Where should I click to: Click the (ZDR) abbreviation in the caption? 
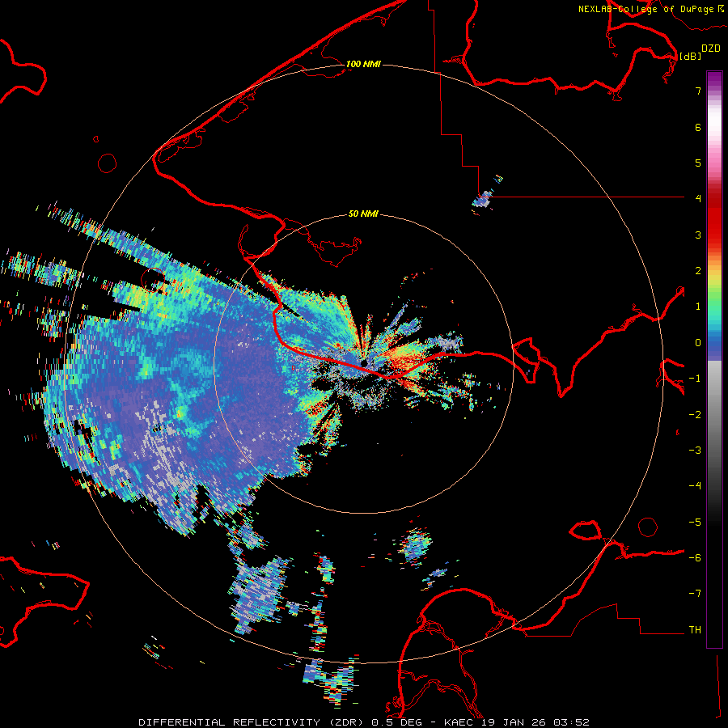coord(348,722)
